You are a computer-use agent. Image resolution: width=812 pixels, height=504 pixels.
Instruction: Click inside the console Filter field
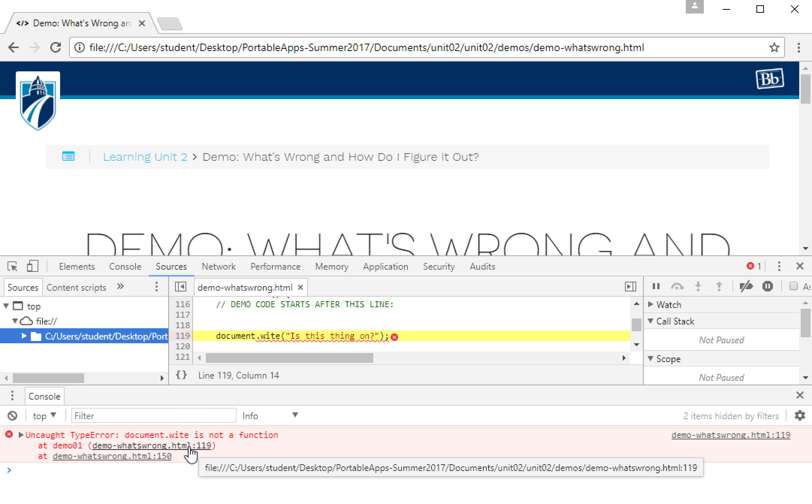click(x=153, y=415)
